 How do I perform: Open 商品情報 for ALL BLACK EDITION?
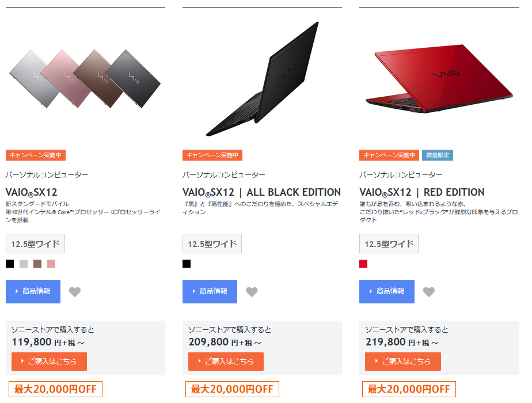(210, 291)
